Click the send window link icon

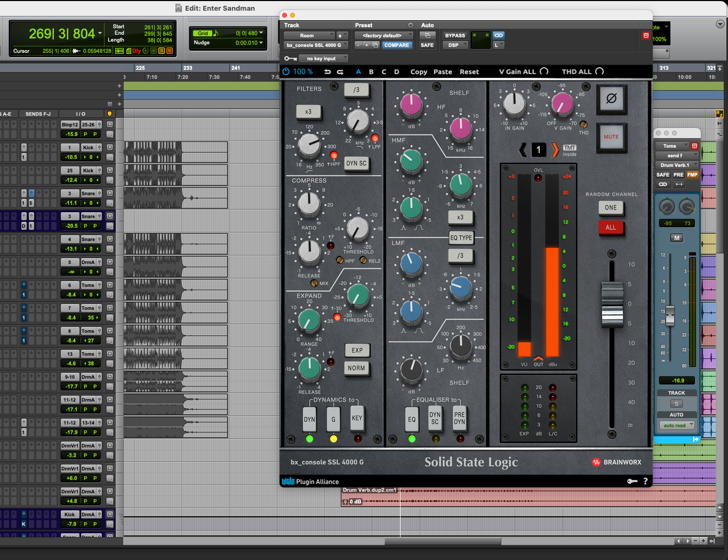point(663,184)
